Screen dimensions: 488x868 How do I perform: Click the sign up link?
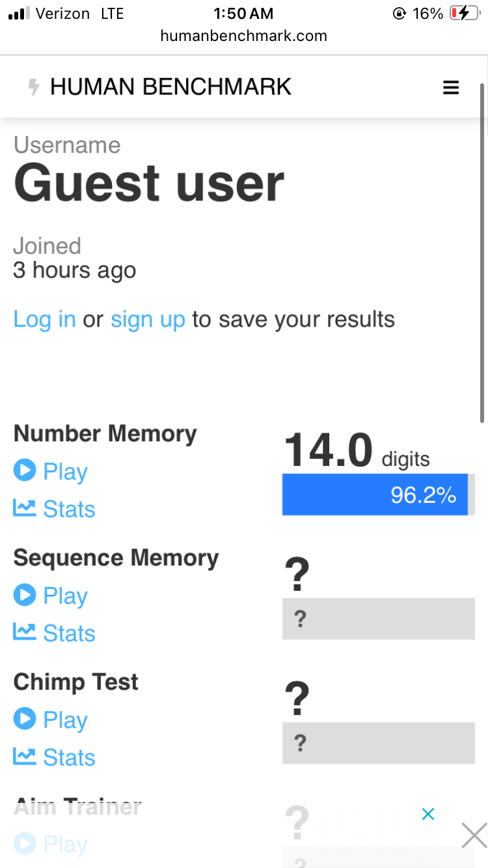(x=148, y=319)
